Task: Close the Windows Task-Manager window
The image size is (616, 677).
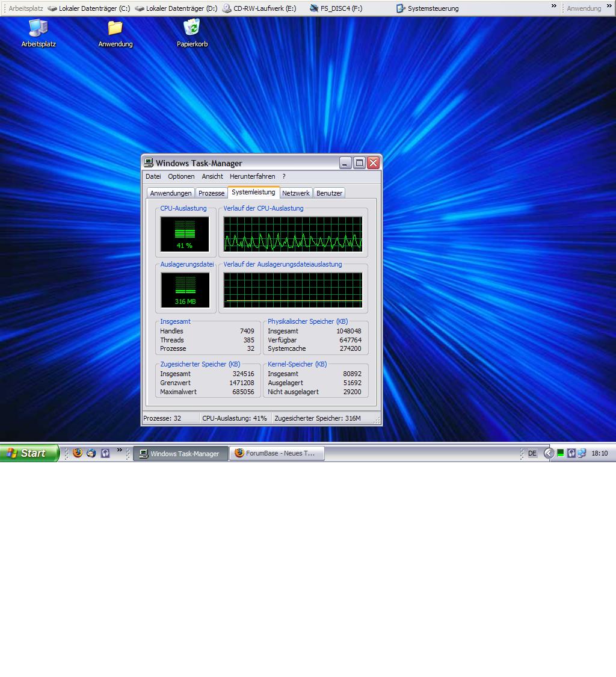Action: pyautogui.click(x=374, y=162)
